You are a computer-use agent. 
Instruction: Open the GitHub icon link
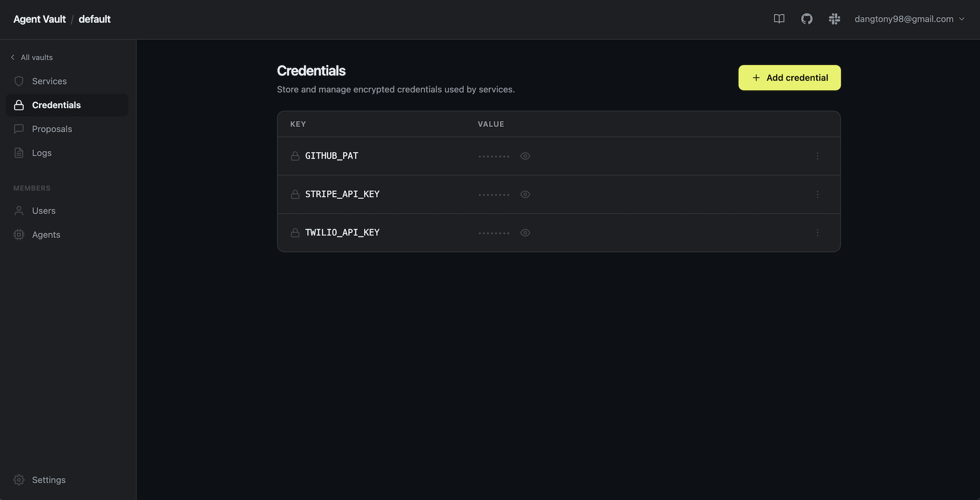tap(807, 19)
